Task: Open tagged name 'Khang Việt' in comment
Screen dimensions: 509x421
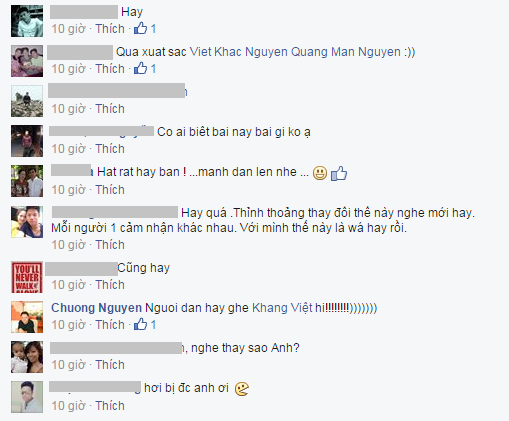Action: 282,308
